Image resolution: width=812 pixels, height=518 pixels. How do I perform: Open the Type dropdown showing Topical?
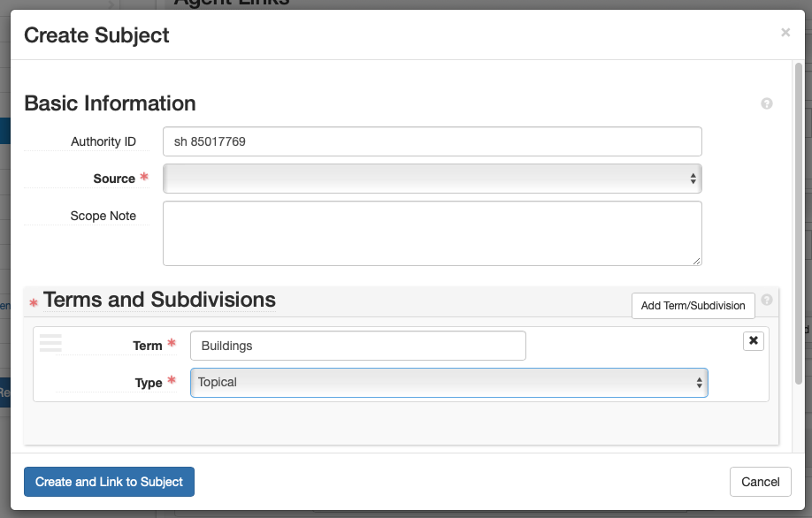pos(448,383)
